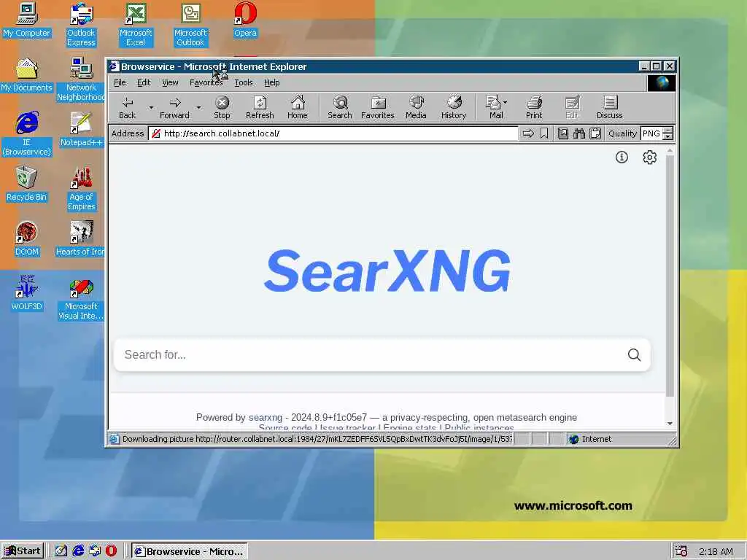Click into the Address bar URL field
The height and width of the screenshot is (560, 747).
333,134
